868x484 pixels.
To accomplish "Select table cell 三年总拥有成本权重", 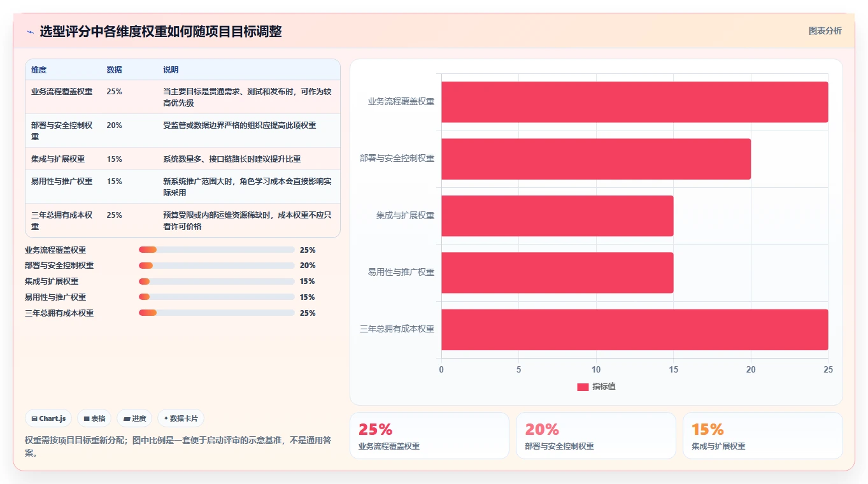I will [x=62, y=220].
